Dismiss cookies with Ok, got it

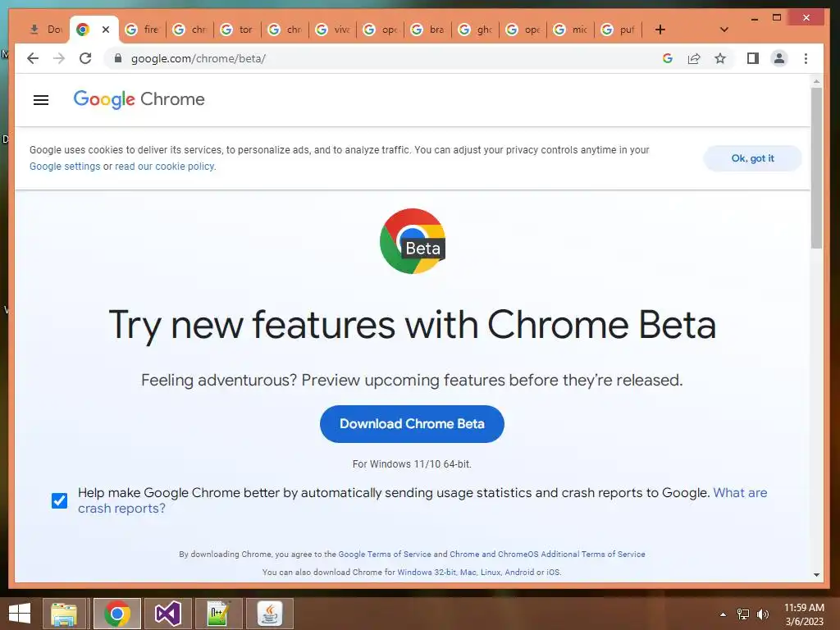pos(752,158)
